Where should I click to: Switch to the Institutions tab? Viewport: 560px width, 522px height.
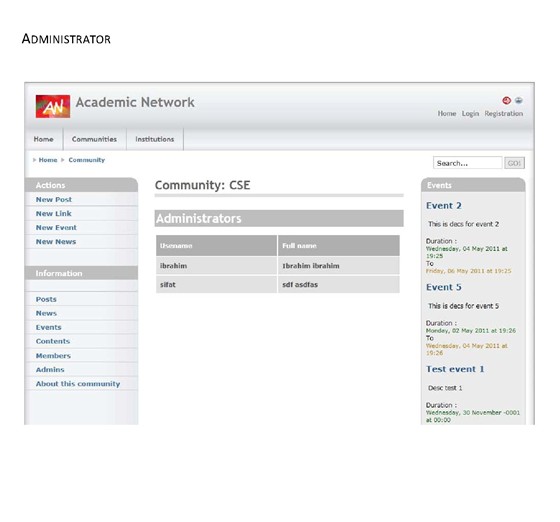click(x=155, y=139)
